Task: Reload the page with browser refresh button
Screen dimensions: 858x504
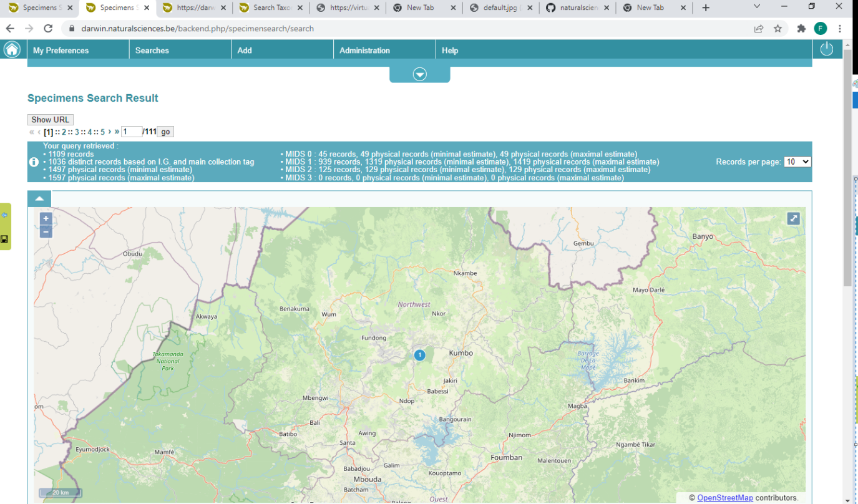Action: point(48,29)
